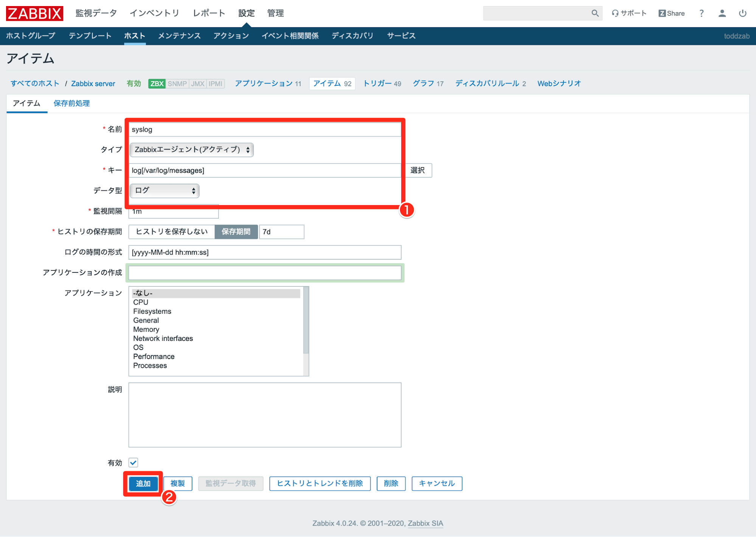Open Zabbix SIA footer link
This screenshot has height=537, width=756.
425,523
